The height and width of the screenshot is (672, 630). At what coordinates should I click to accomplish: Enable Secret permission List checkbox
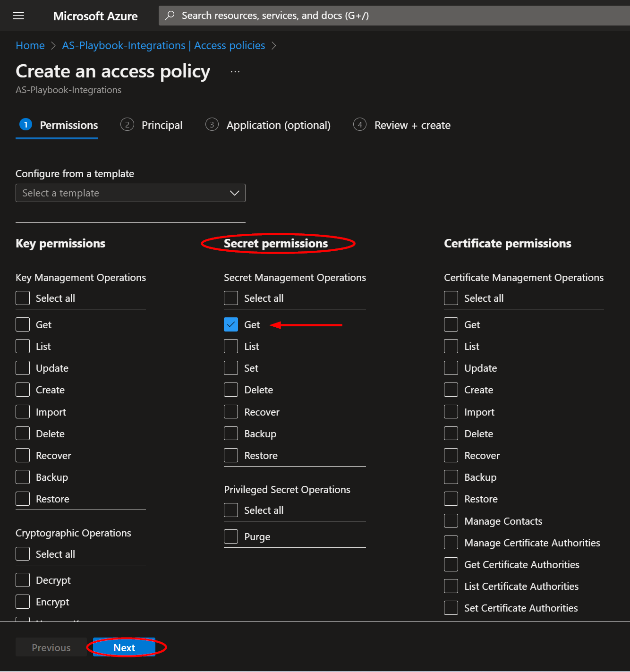click(x=231, y=346)
